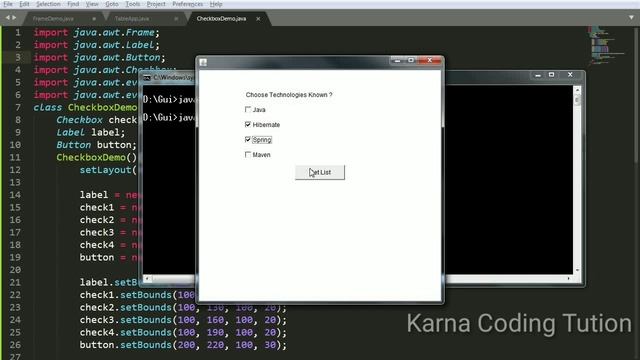
Task: Click command prompt scroll left arrow
Action: 147,279
